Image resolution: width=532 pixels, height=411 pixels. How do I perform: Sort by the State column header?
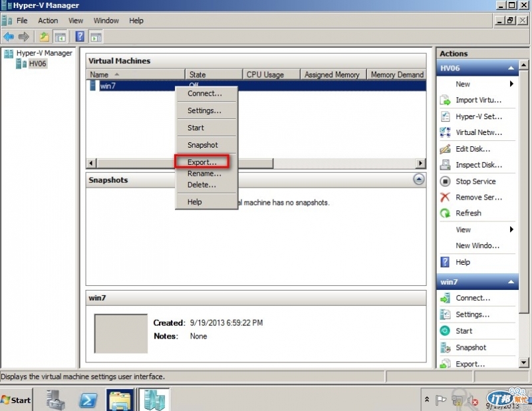[x=214, y=74]
